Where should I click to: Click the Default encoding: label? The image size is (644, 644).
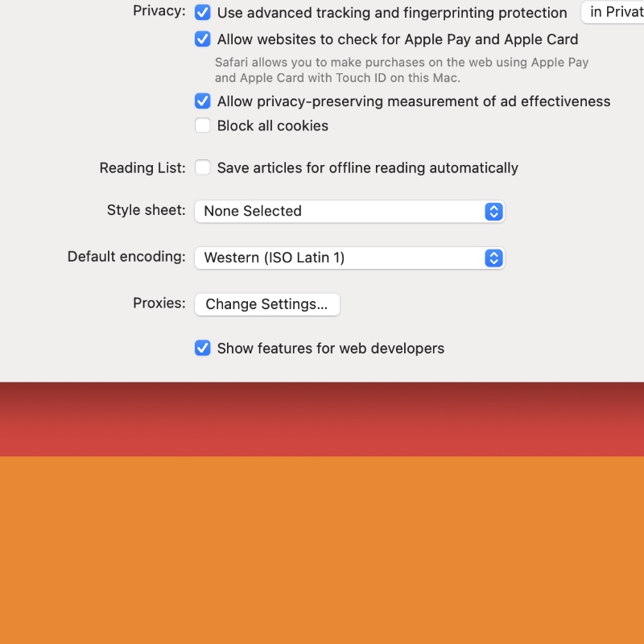tap(126, 256)
